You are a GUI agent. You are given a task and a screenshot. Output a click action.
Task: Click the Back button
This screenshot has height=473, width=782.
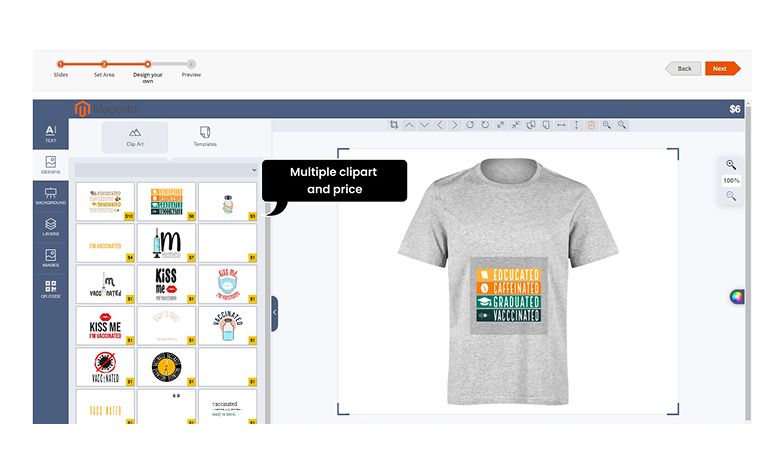click(683, 68)
